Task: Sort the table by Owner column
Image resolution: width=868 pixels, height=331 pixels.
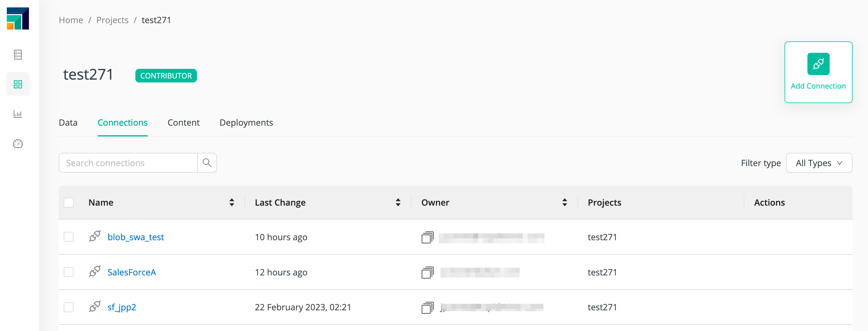Action: [564, 202]
